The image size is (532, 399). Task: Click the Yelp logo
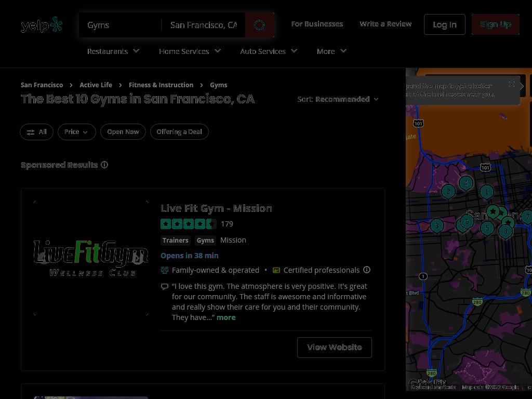point(42,25)
